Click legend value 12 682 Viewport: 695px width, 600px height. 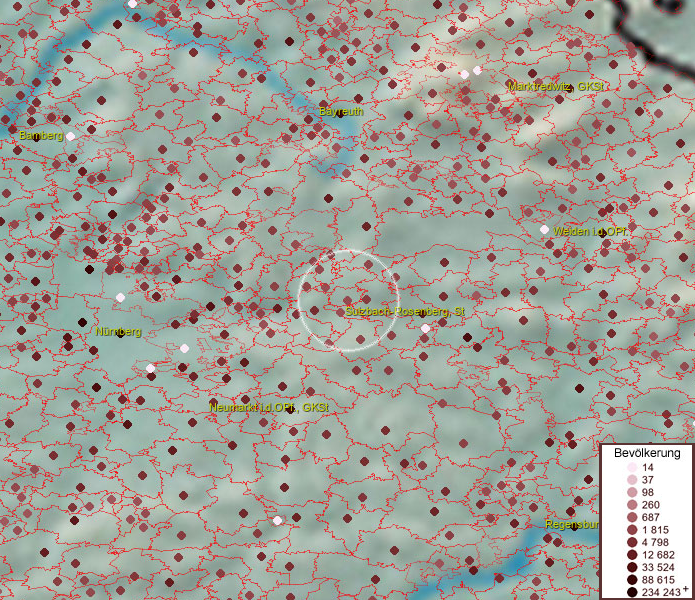click(x=658, y=555)
